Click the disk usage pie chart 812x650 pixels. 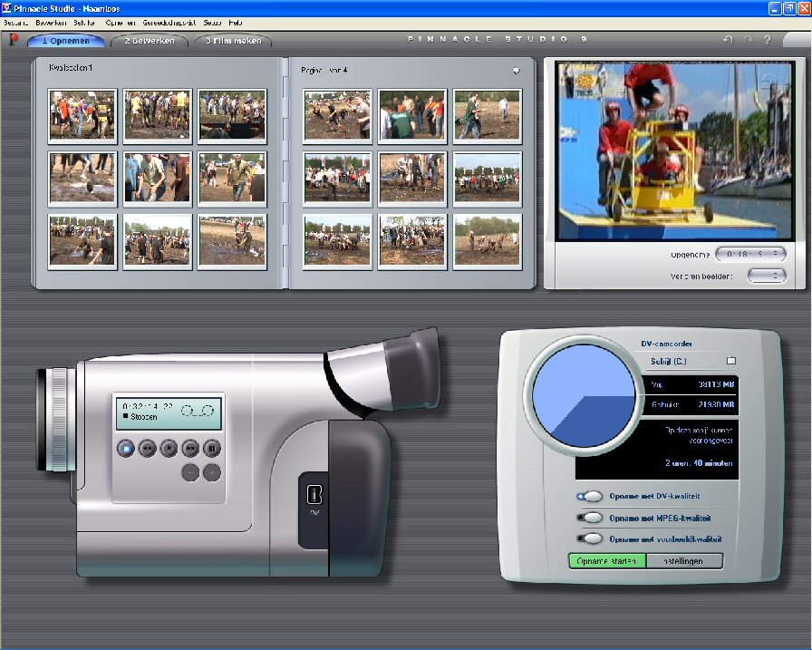pos(584,395)
